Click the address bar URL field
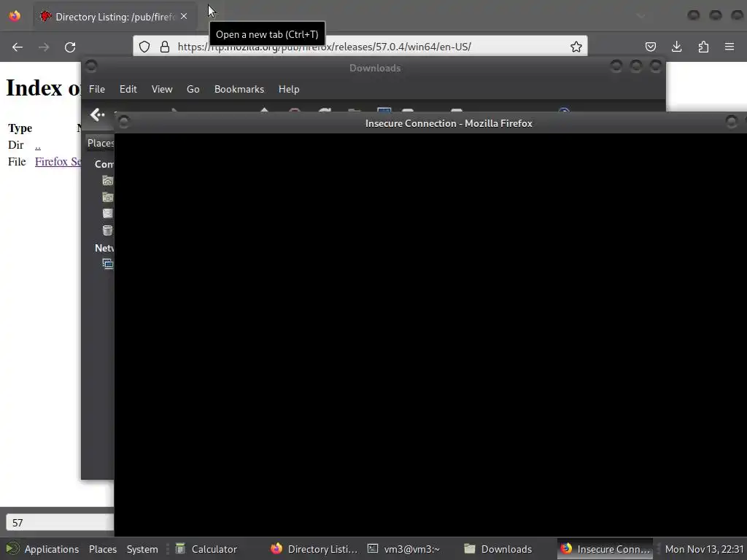 coord(360,47)
